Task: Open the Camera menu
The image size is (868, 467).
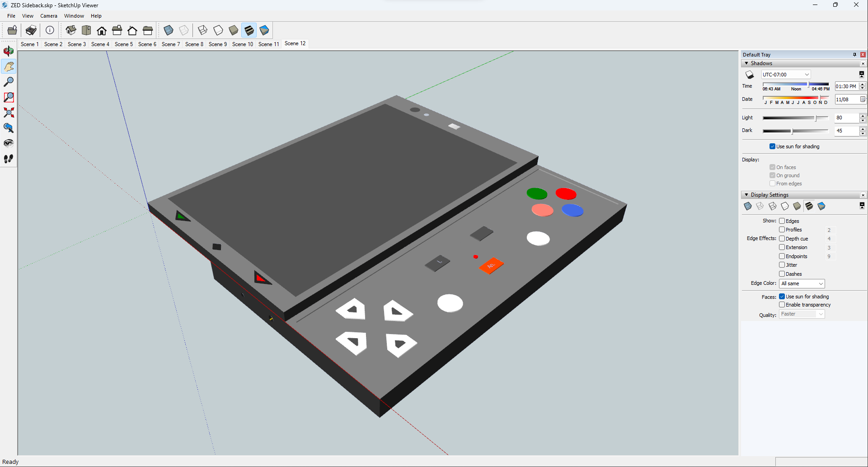Action: click(x=48, y=16)
